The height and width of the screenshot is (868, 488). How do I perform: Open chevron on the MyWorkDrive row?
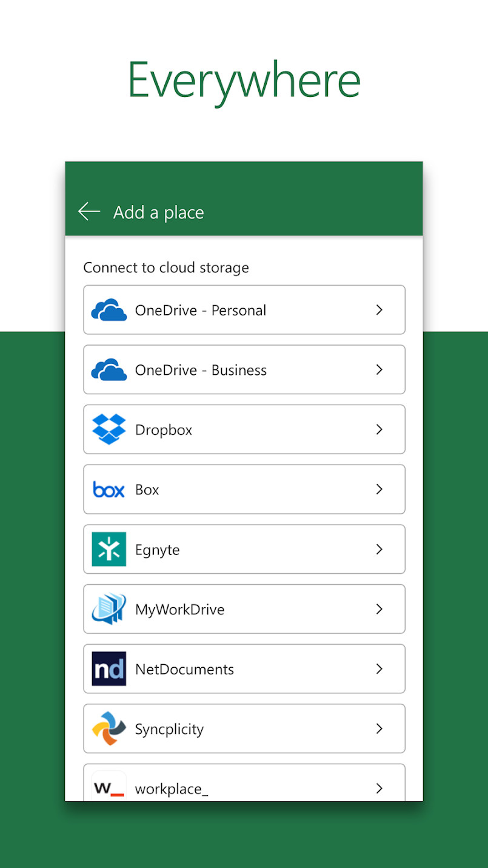click(x=379, y=609)
